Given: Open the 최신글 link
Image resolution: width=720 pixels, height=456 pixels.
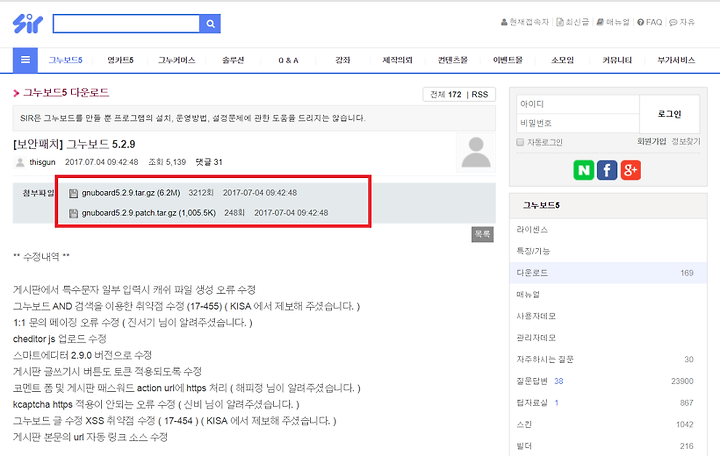Looking at the screenshot, I should coord(573,22).
